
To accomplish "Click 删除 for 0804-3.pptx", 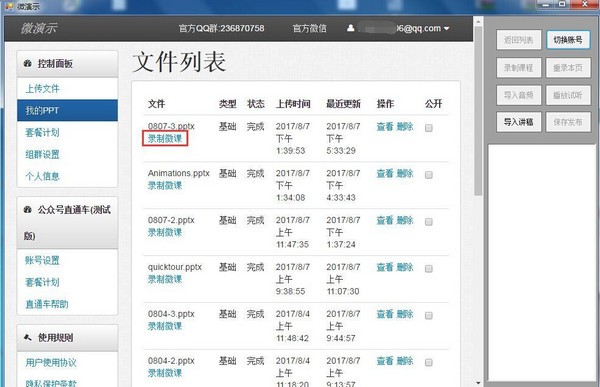I will coord(405,314).
